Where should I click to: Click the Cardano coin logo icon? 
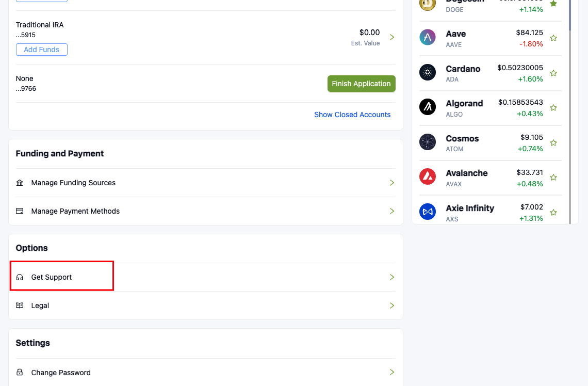428,72
